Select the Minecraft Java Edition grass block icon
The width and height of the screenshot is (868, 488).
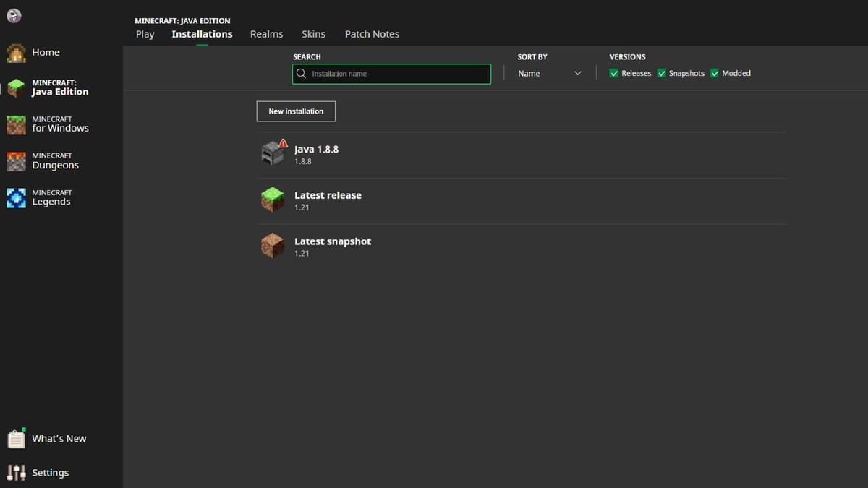click(16, 87)
